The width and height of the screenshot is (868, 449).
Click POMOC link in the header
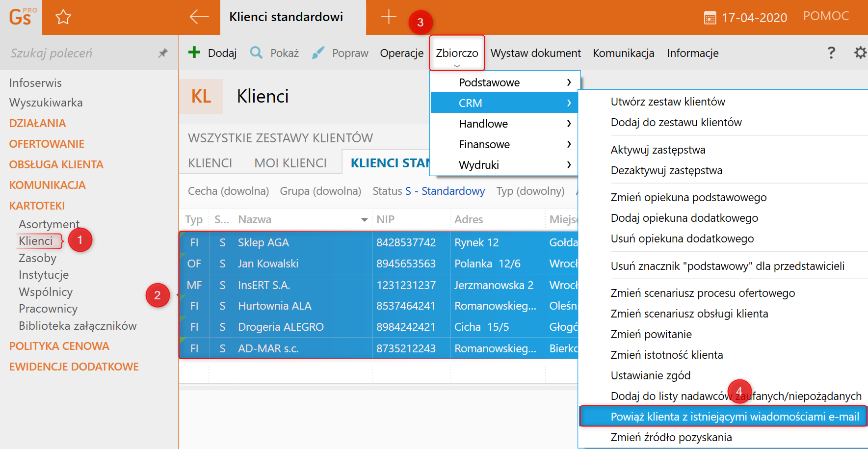[x=826, y=16]
